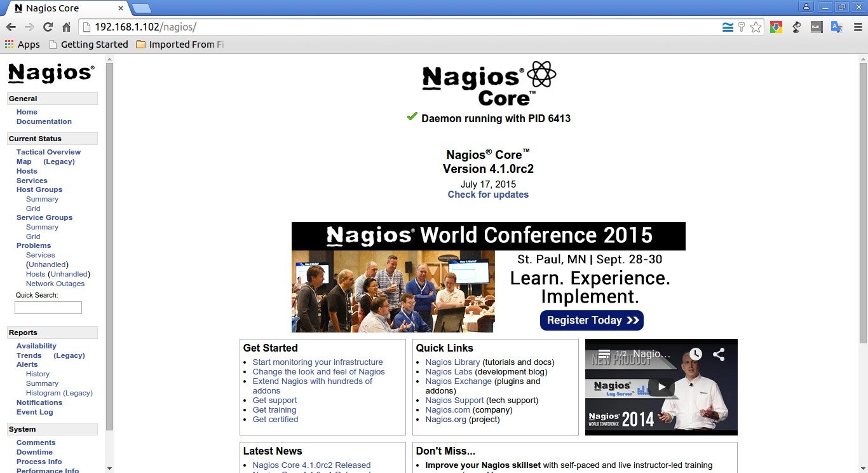Open Host Groups link

[x=39, y=189]
